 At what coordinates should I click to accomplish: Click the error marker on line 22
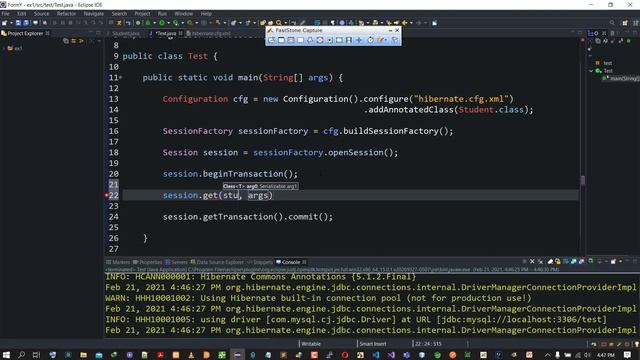click(x=106, y=196)
